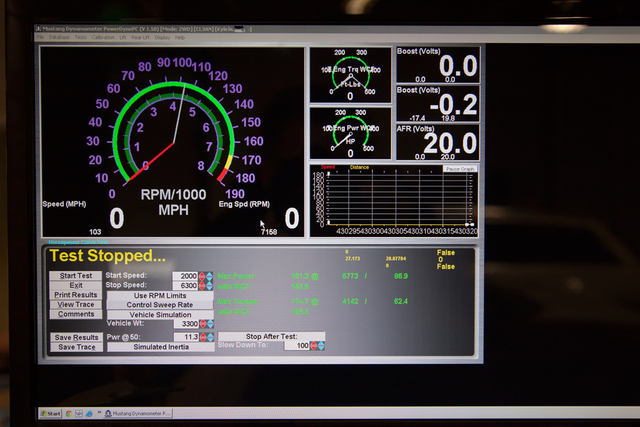Viewport: 640px width, 427px height.
Task: Decrease Vehicle Wt with red arrow
Action: (203, 324)
